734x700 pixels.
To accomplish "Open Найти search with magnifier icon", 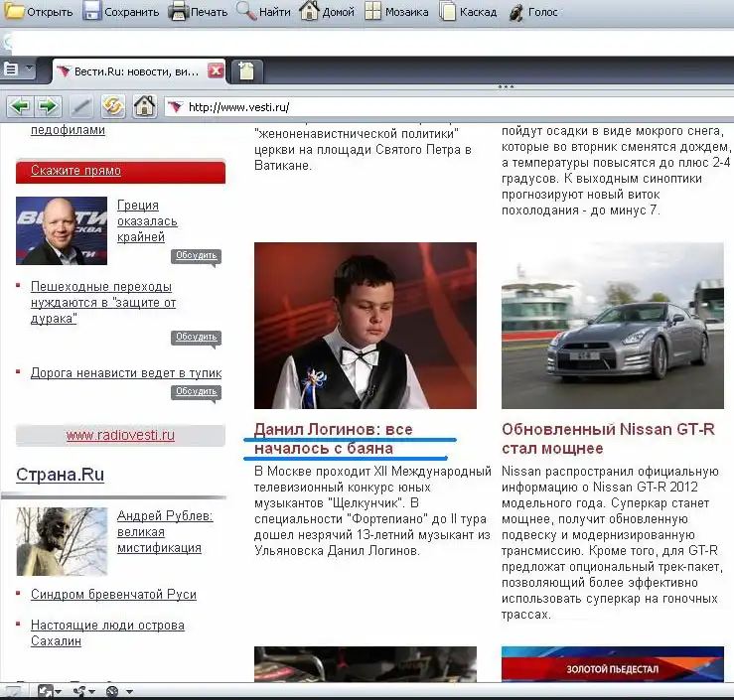I will pos(245,12).
